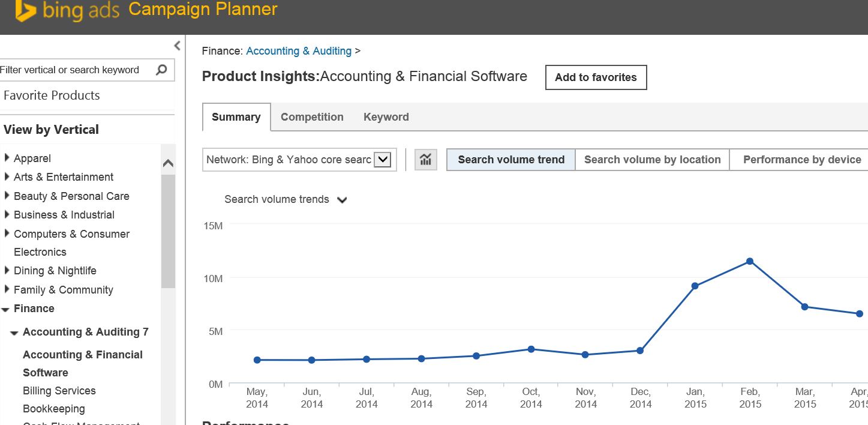Open the Search volume trends dropdown
The height and width of the screenshot is (425, 868).
pos(286,199)
